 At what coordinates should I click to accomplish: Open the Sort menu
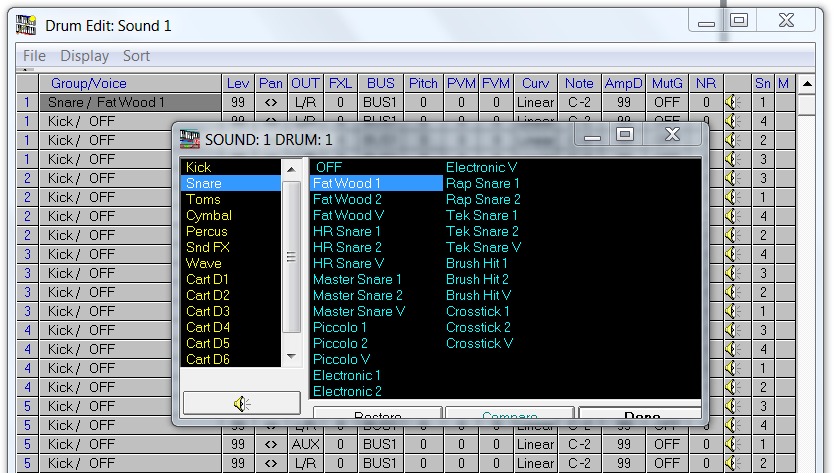136,56
